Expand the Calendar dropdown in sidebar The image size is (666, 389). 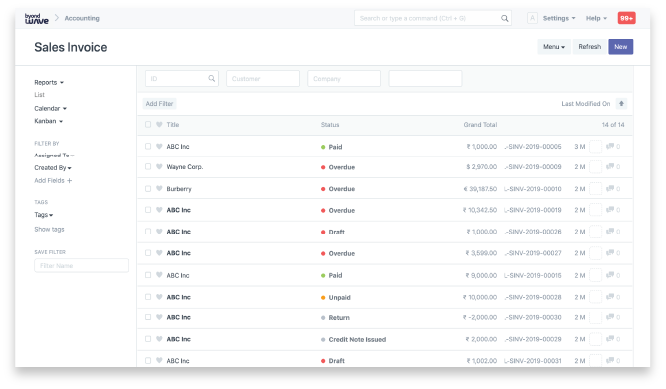pyautogui.click(x=51, y=108)
